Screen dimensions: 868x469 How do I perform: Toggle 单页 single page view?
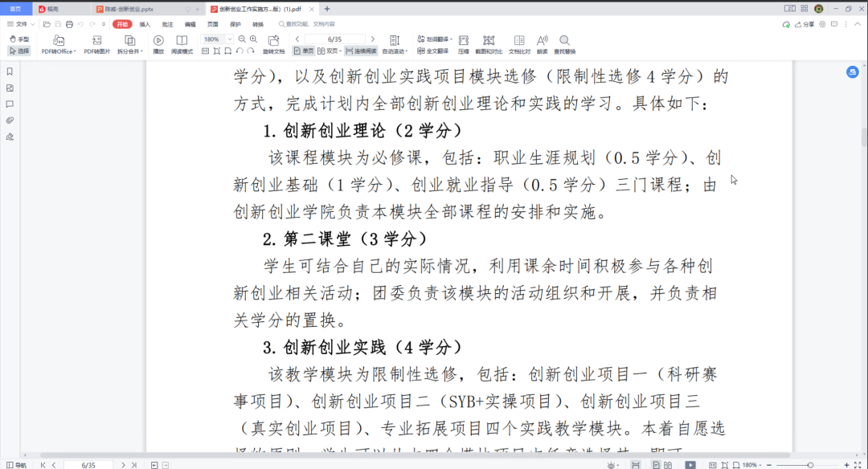(304, 51)
